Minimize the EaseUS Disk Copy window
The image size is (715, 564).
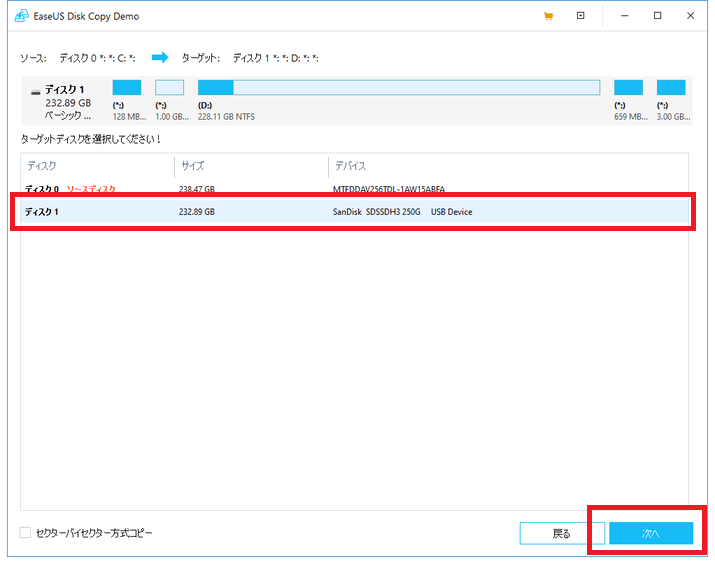pos(624,16)
